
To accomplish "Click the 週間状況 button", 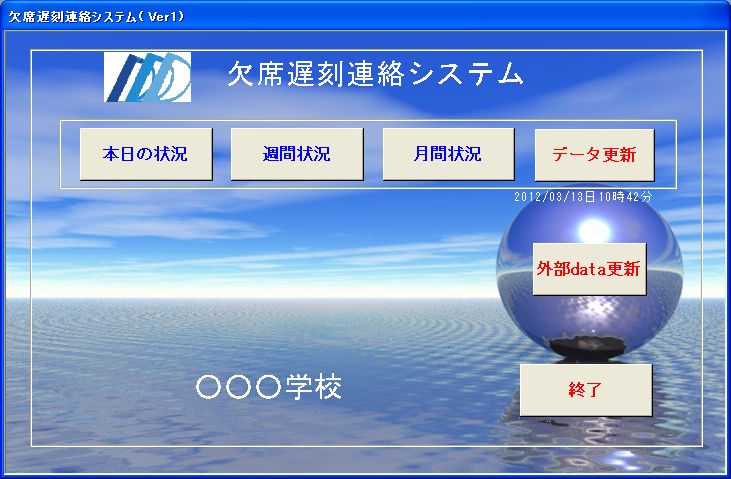I will pyautogui.click(x=297, y=155).
